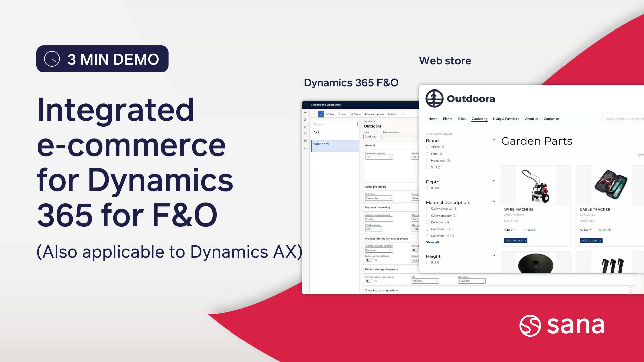Screen dimensions: 644x362
Task: Click Show all... under Material Description
Action: 433,242
